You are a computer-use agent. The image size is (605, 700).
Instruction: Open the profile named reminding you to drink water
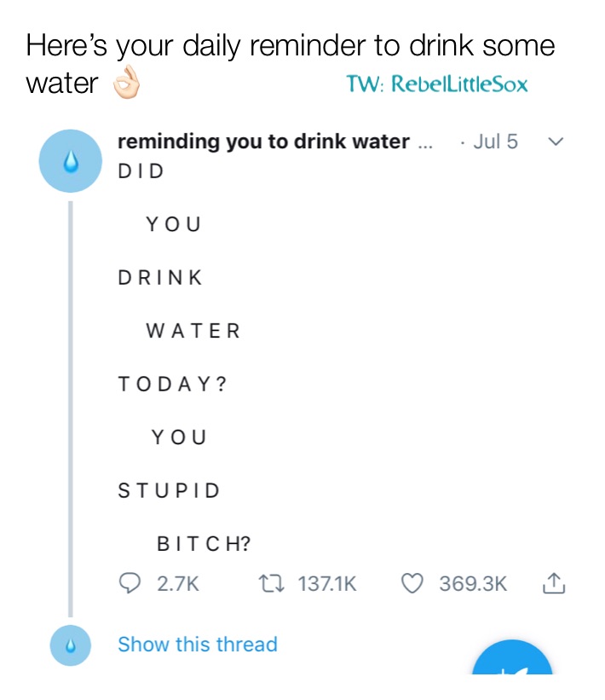click(x=262, y=142)
